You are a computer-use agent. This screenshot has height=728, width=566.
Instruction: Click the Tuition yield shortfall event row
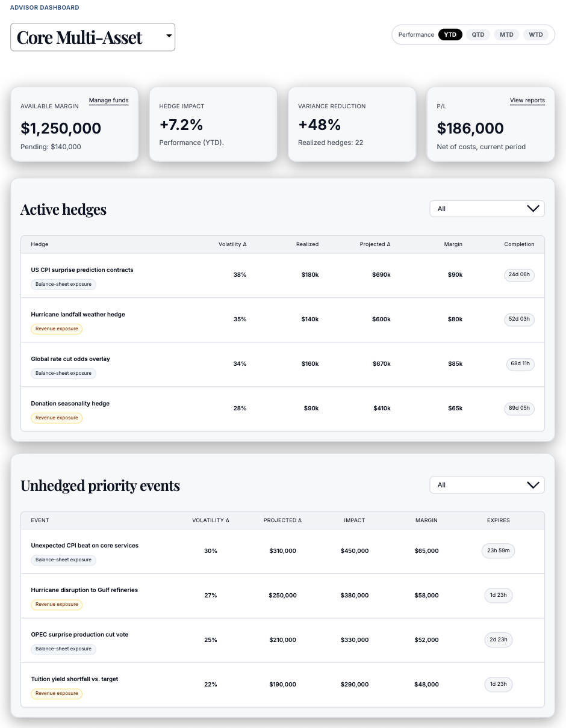click(x=74, y=679)
